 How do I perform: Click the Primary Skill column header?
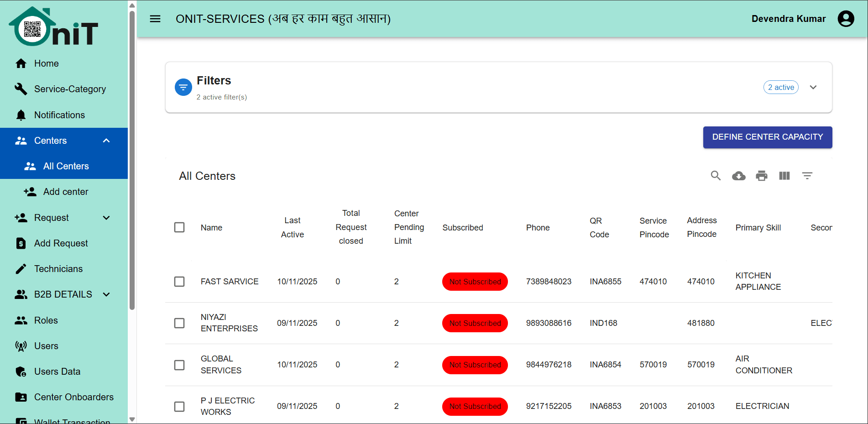pyautogui.click(x=758, y=227)
